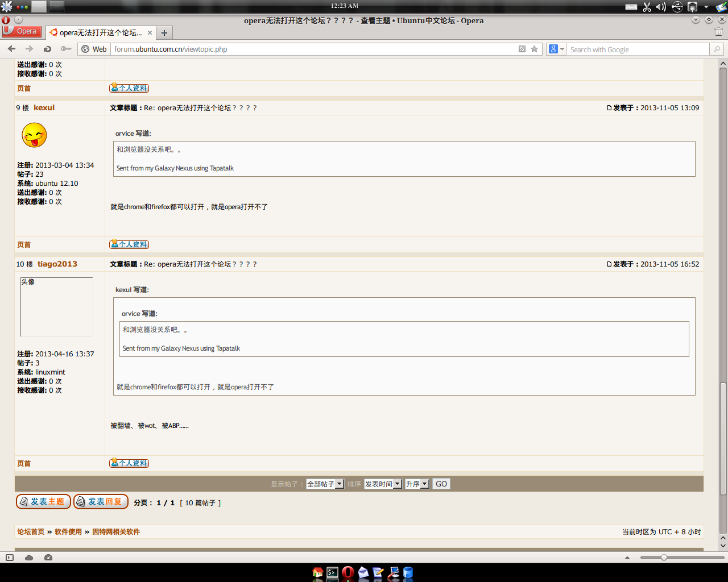Click the GO button
The image size is (728, 582).
click(x=441, y=484)
